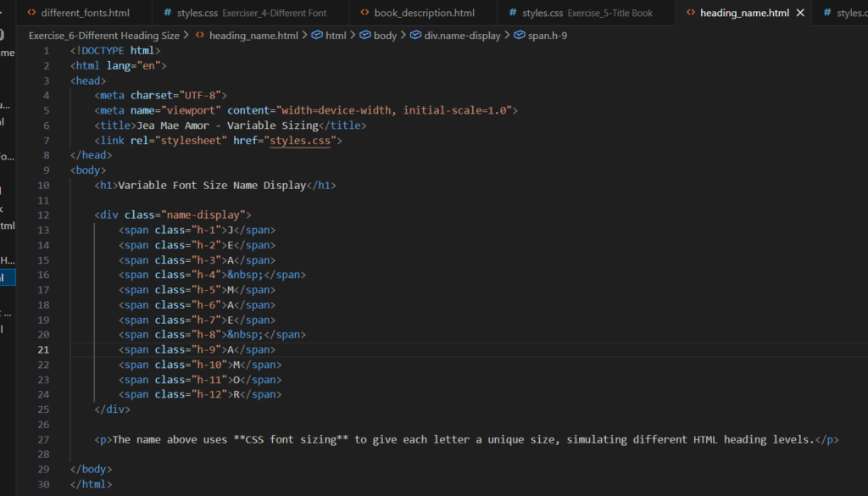Click the CSS hash icon on Exercise_5 styles.css tab
This screenshot has height=496, width=868.
513,13
